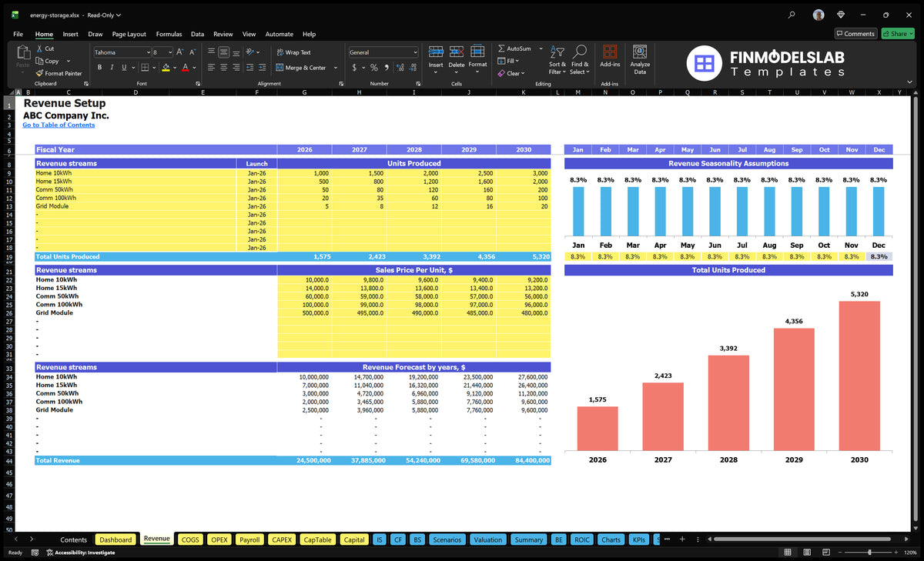Image resolution: width=924 pixels, height=561 pixels.
Task: Decrease font size with the smaller A icon
Action: 192,52
